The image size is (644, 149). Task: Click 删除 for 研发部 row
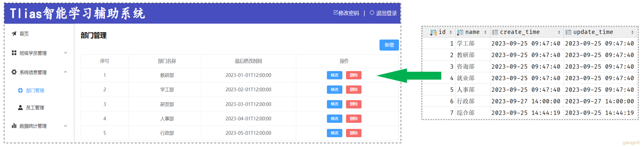tap(354, 104)
